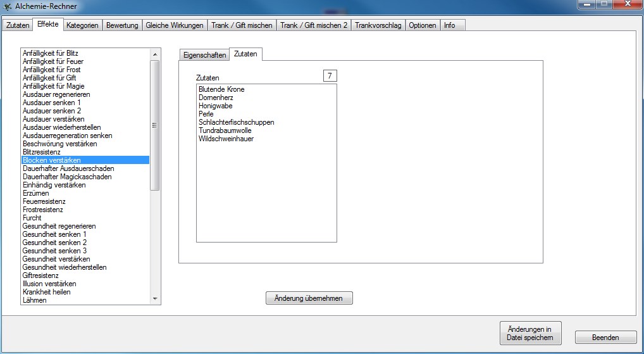Open the Trankvorschlag tab
The height and width of the screenshot is (354, 644).
pyautogui.click(x=378, y=25)
